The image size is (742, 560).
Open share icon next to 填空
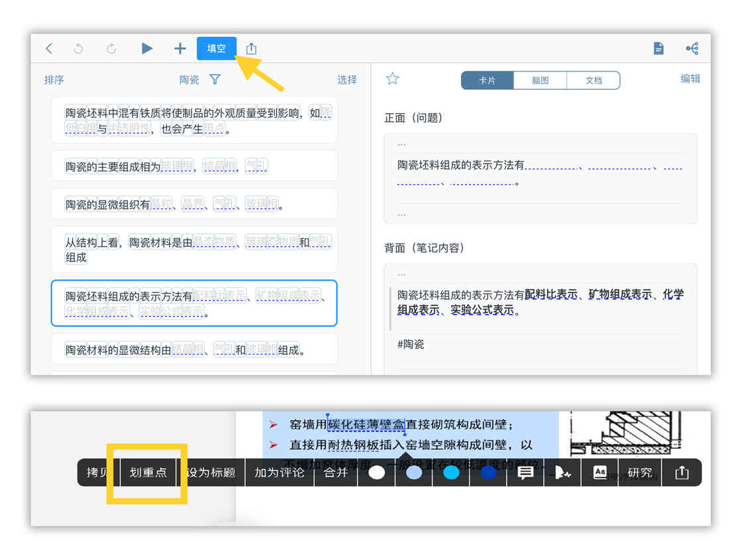point(251,48)
